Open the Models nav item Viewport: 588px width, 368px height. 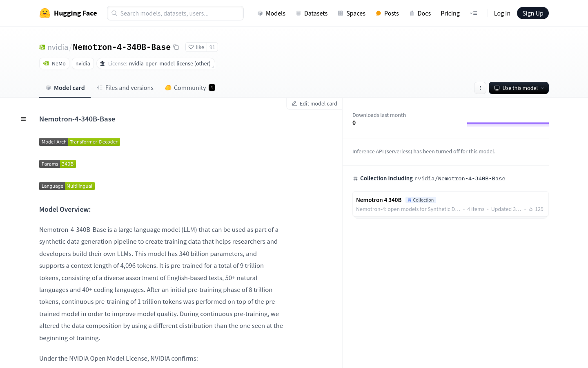[271, 13]
